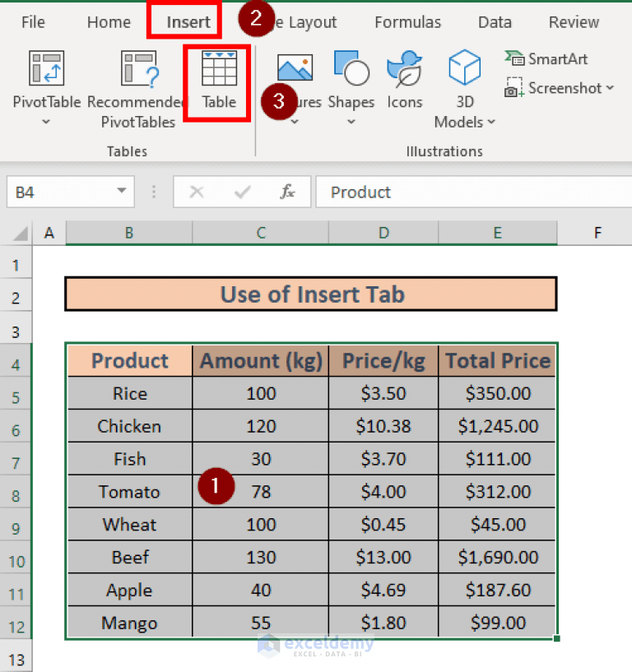The height and width of the screenshot is (672, 632).
Task: Select column D header
Action: point(383,233)
